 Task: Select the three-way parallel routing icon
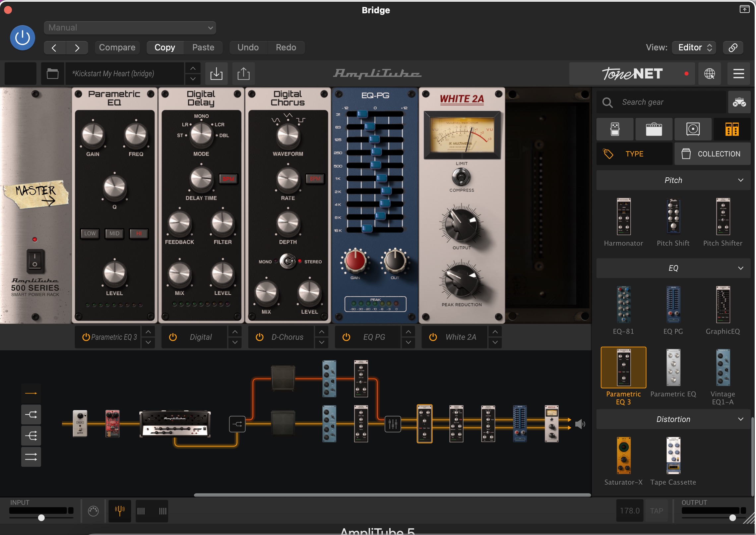[x=31, y=436]
